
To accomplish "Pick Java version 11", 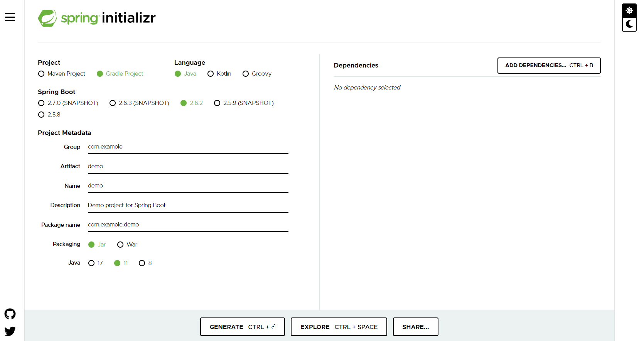I will tap(121, 263).
